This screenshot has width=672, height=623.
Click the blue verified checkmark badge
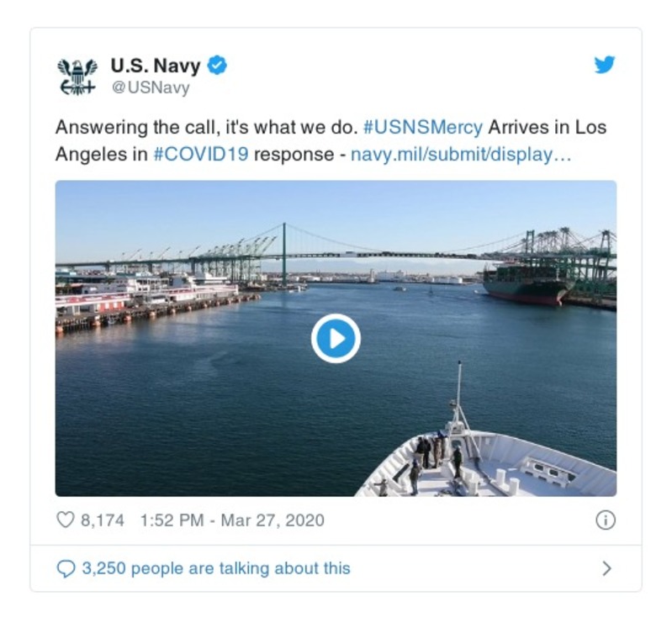click(217, 66)
